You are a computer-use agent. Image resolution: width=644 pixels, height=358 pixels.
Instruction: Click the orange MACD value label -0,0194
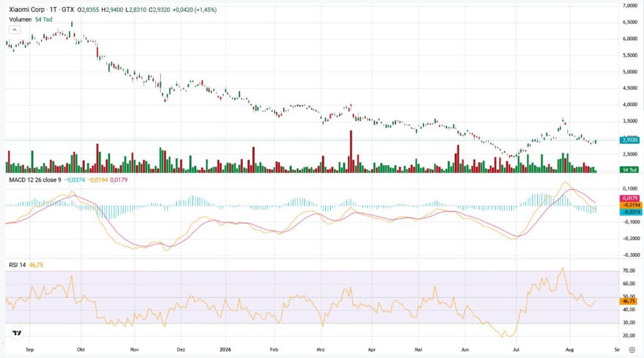(630, 205)
